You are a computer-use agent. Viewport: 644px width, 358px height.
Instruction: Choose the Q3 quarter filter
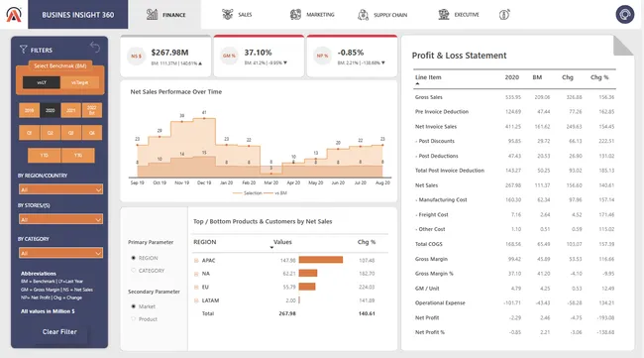pyautogui.click(x=71, y=133)
